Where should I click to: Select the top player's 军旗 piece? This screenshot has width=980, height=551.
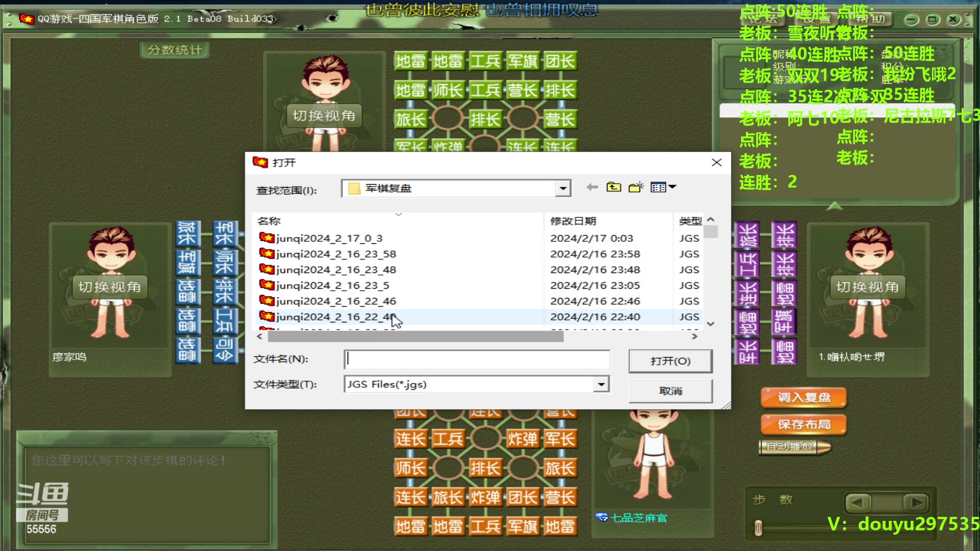(522, 61)
